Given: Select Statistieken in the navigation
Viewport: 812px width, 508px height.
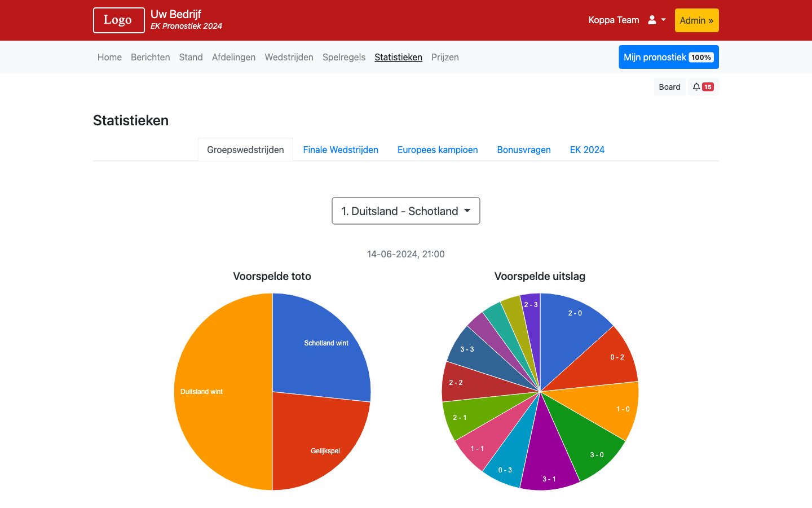Looking at the screenshot, I should pos(399,57).
